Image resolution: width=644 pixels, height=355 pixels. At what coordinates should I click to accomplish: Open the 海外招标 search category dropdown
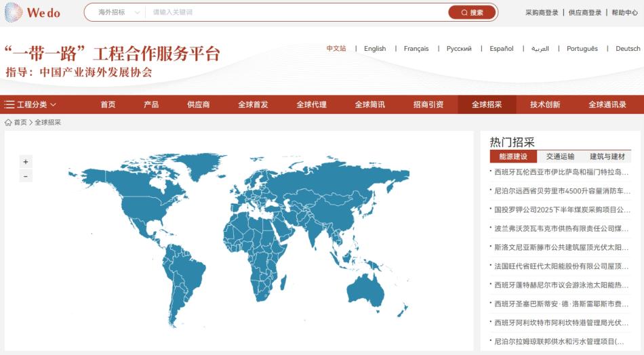pyautogui.click(x=119, y=12)
